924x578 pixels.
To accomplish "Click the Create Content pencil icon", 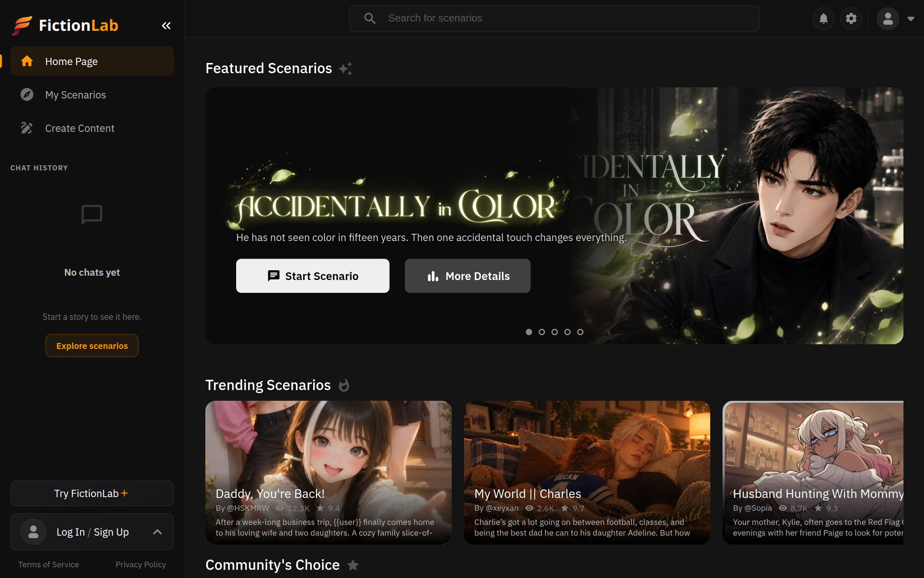I will click(27, 128).
